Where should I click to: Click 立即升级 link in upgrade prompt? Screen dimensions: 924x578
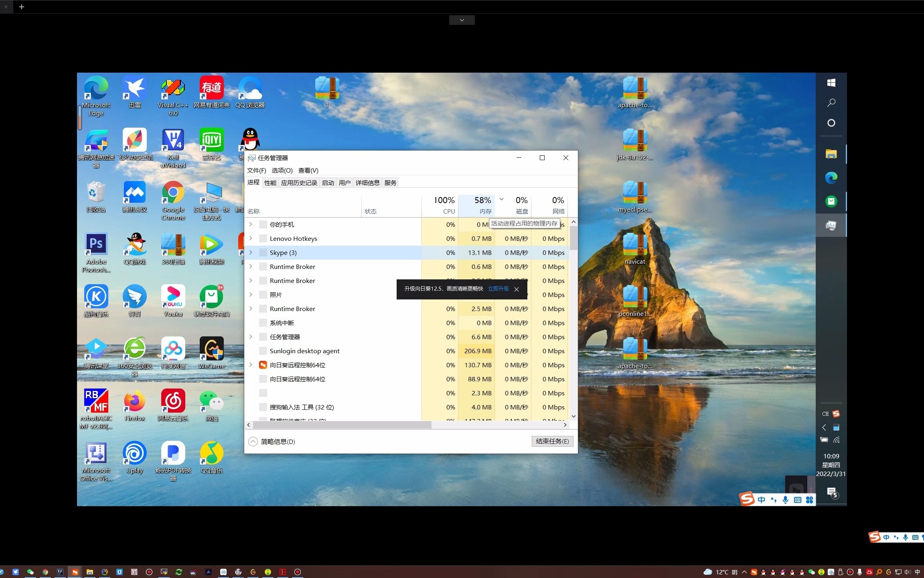coord(498,288)
